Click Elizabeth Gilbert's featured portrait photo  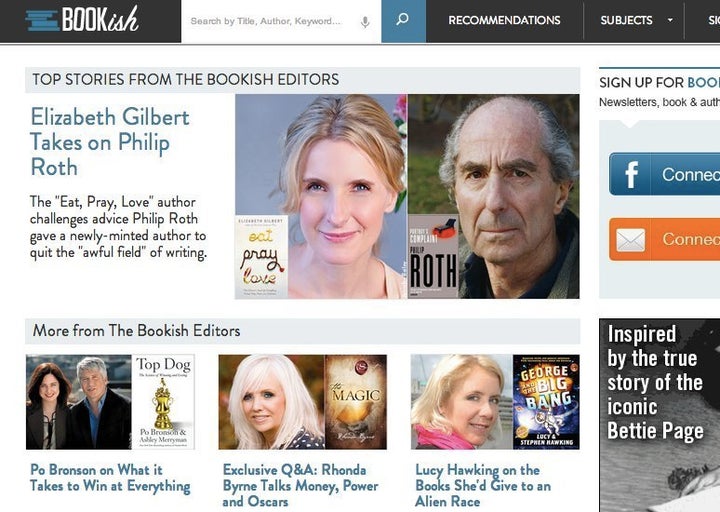pyautogui.click(x=321, y=197)
